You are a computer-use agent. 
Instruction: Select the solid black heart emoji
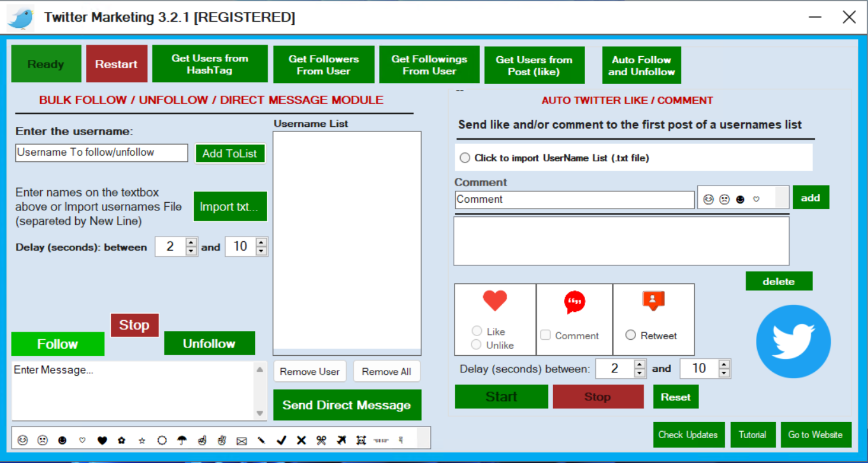click(102, 440)
